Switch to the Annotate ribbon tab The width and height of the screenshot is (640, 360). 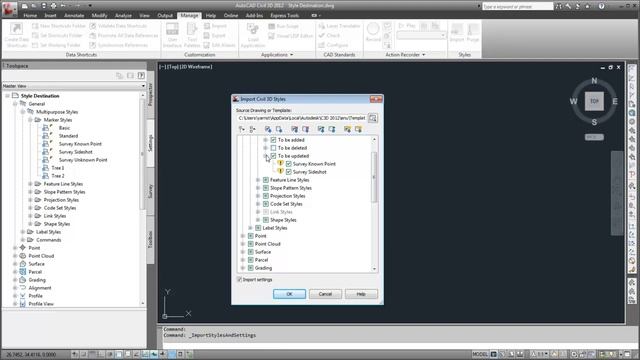[74, 16]
